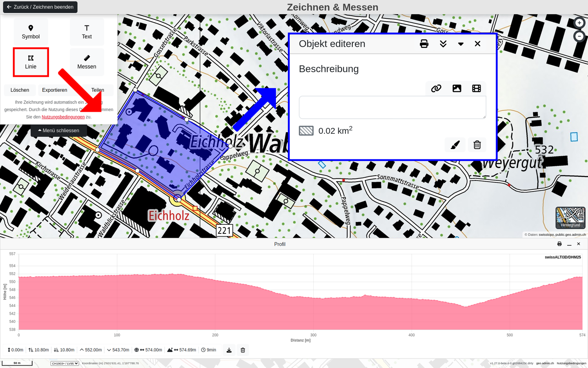588x368 pixels.
Task: Open the CH1903+ / LV95 coordinate selector
Action: (x=65, y=363)
